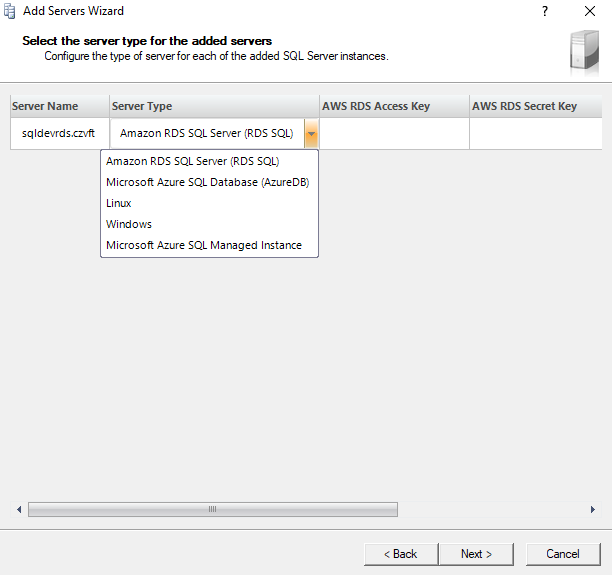
Task: Click the AWS RDS Secret Key input cell
Action: coord(536,134)
